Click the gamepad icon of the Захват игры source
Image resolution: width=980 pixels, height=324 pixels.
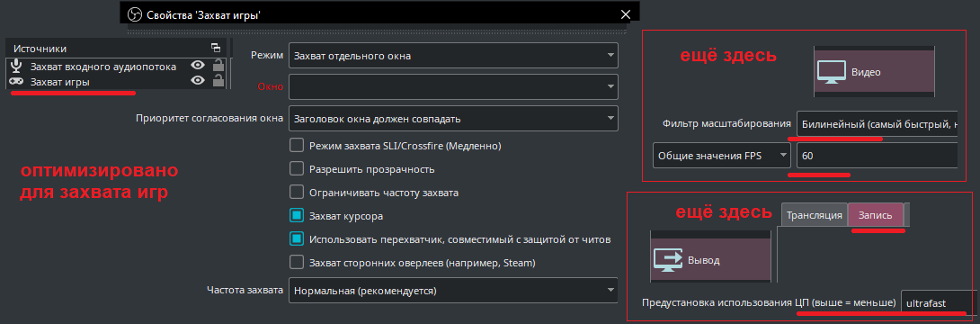point(17,81)
